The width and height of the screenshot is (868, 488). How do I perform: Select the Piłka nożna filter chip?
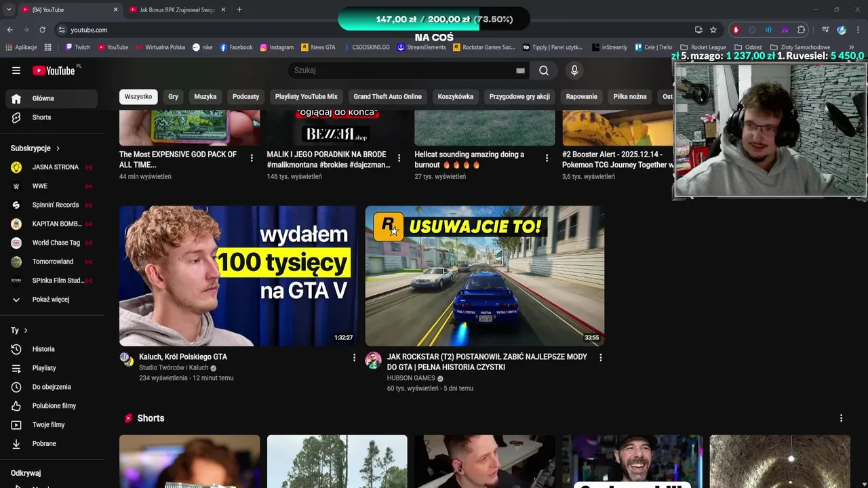coord(630,97)
